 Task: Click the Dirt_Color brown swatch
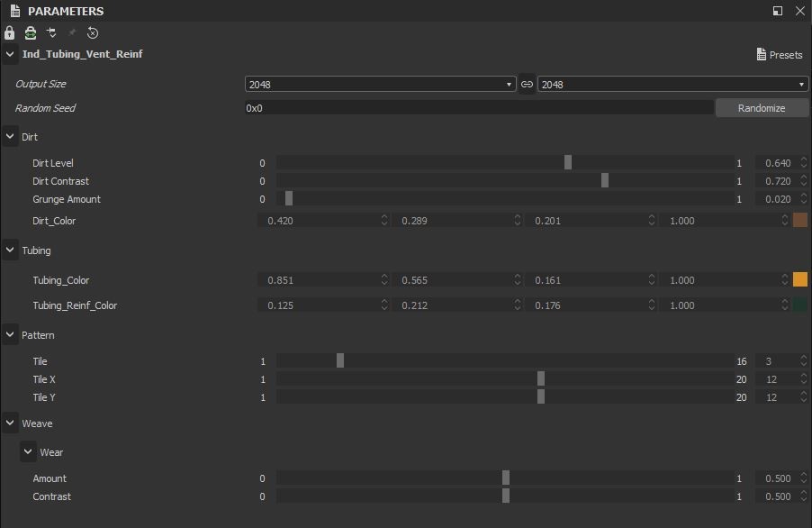pyautogui.click(x=800, y=220)
